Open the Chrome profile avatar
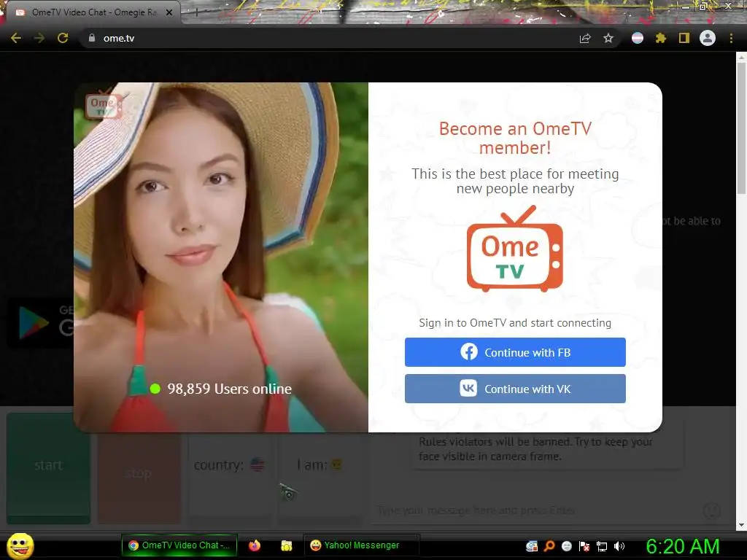The width and height of the screenshot is (747, 560). (x=708, y=38)
